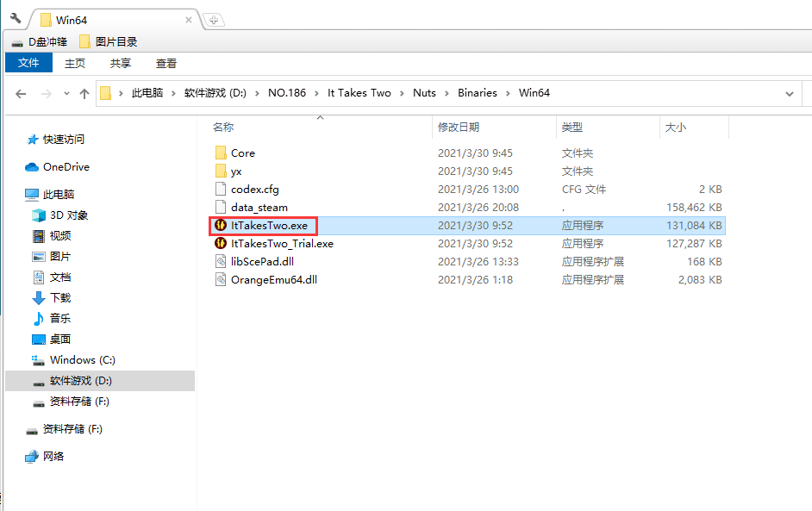Click the 2021/3/26 13:00 date cell
812x511 pixels.
pyautogui.click(x=478, y=190)
